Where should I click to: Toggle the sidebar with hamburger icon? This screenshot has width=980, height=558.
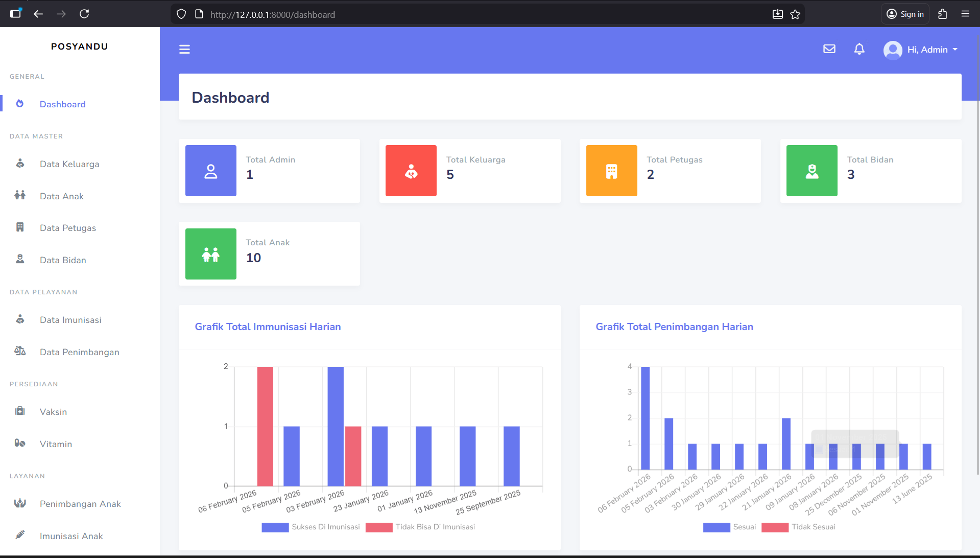(184, 49)
